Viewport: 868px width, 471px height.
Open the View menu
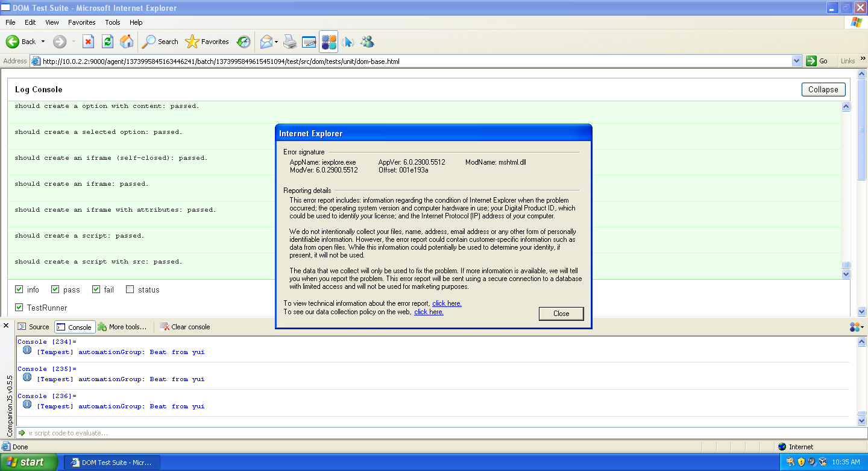click(52, 22)
